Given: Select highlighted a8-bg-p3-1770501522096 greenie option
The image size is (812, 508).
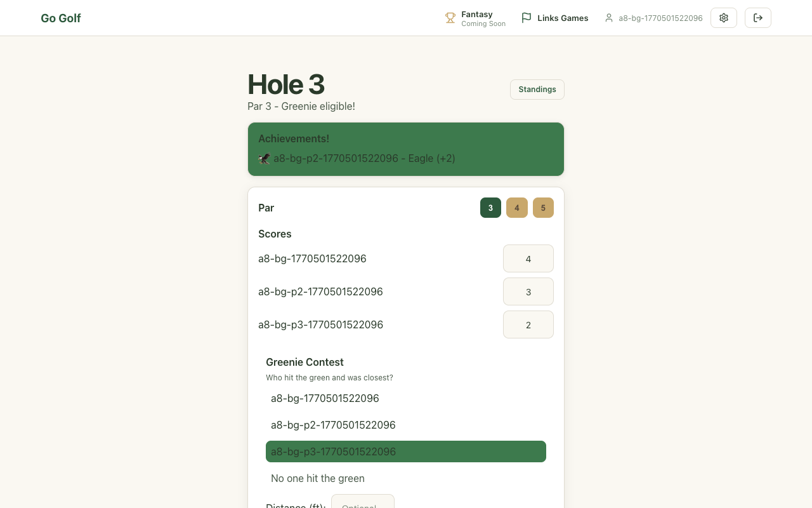Looking at the screenshot, I should pos(405,451).
